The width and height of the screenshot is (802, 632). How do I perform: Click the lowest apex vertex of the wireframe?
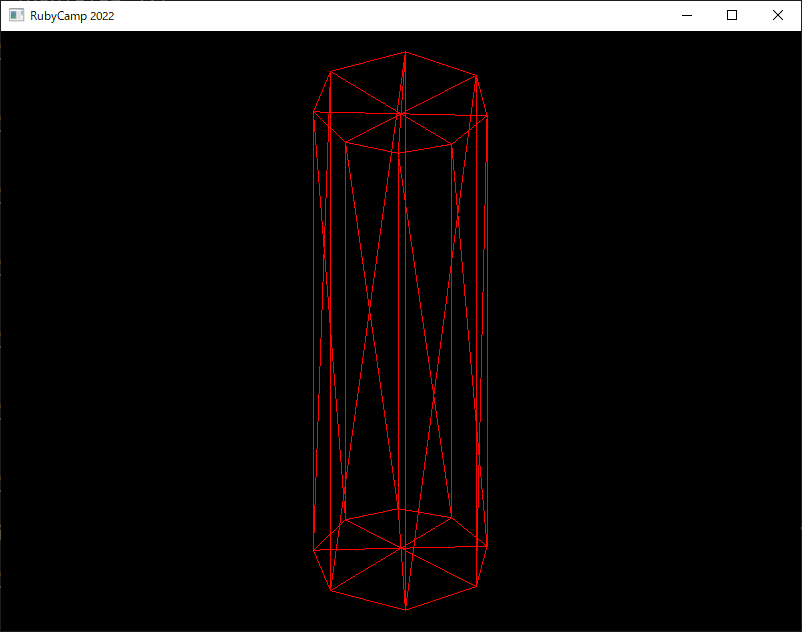click(406, 610)
